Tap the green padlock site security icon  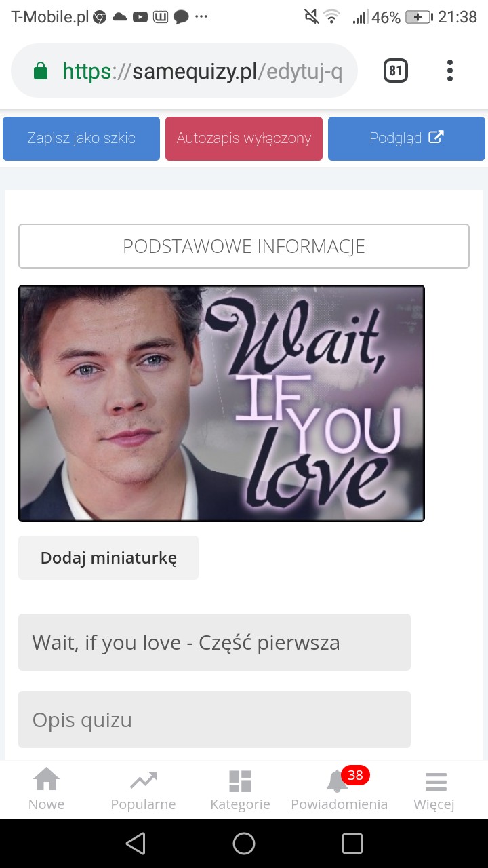pos(41,71)
